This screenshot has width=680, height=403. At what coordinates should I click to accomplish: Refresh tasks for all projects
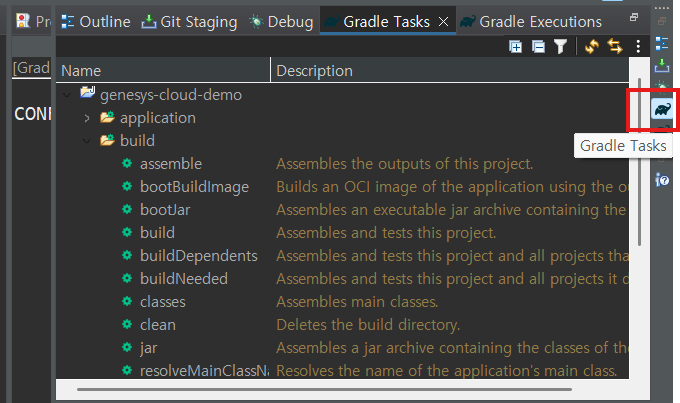(x=592, y=46)
